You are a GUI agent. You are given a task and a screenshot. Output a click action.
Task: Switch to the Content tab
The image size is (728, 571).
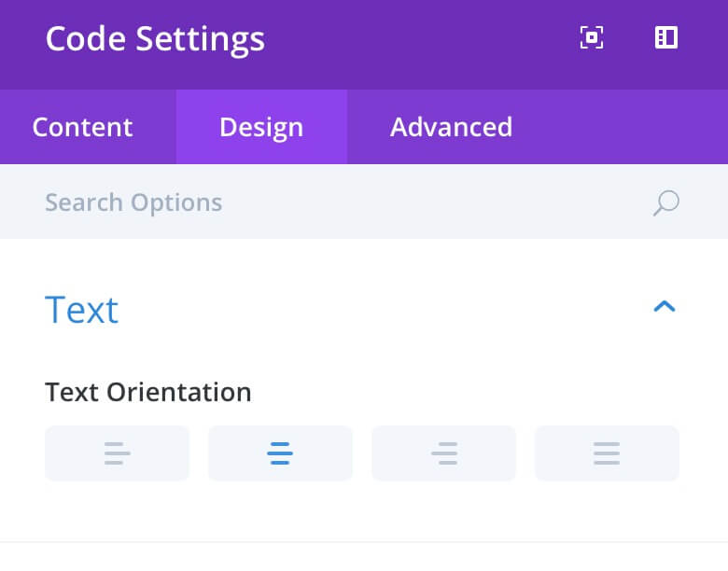[83, 127]
